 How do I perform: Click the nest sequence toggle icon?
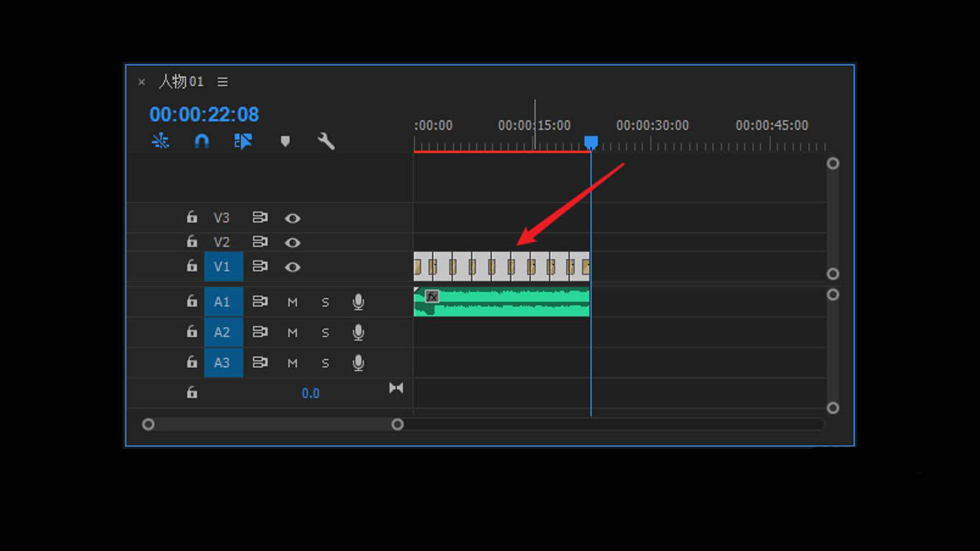(x=160, y=141)
